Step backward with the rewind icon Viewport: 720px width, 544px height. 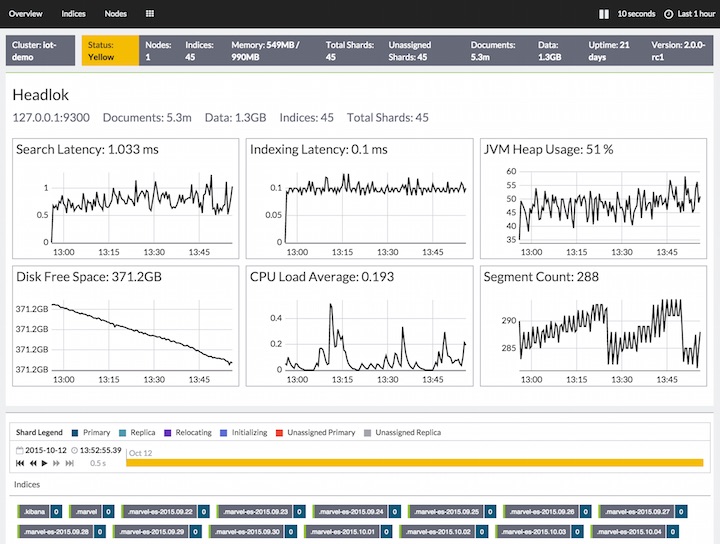33,463
